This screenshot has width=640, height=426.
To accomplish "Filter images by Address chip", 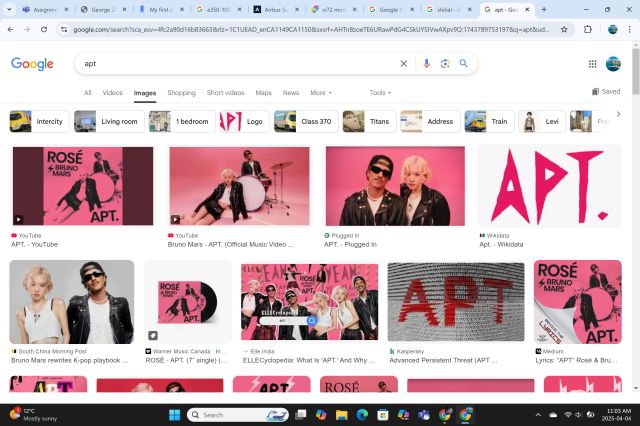I will point(430,122).
